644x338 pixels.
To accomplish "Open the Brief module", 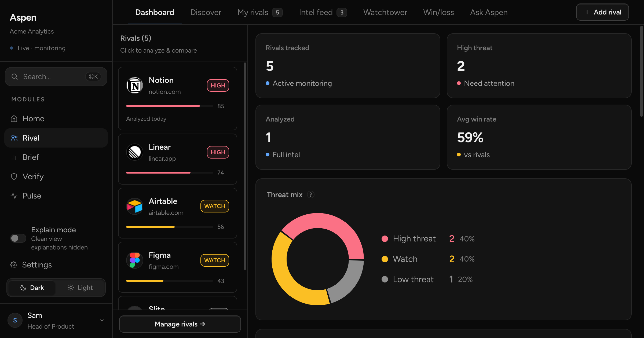I will [56, 157].
